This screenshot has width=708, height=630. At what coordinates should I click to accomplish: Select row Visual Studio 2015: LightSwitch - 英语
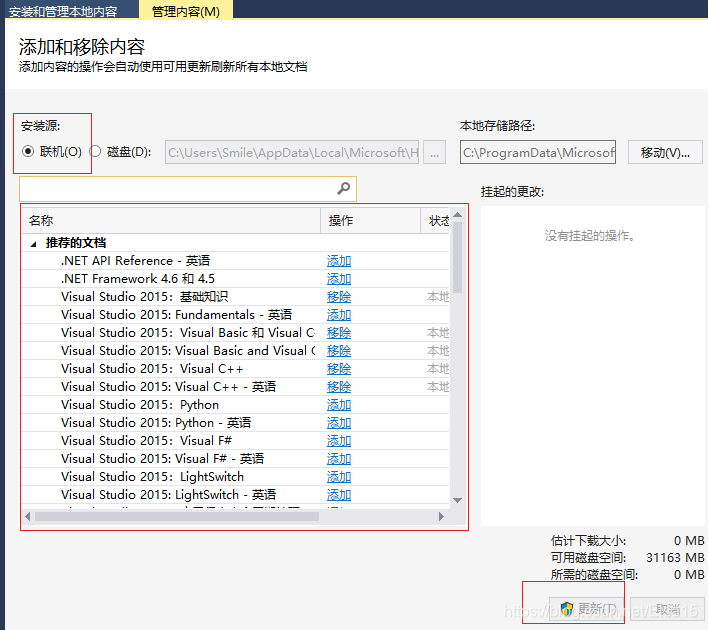(x=235, y=495)
